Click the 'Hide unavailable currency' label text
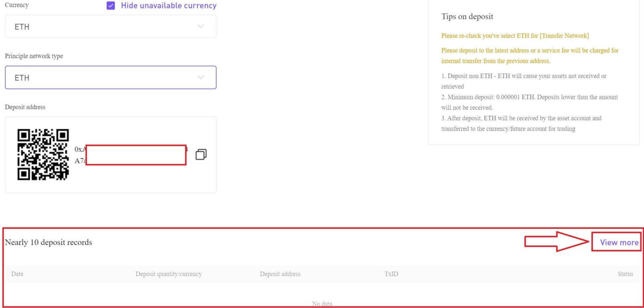This screenshot has width=644, height=308. click(169, 6)
